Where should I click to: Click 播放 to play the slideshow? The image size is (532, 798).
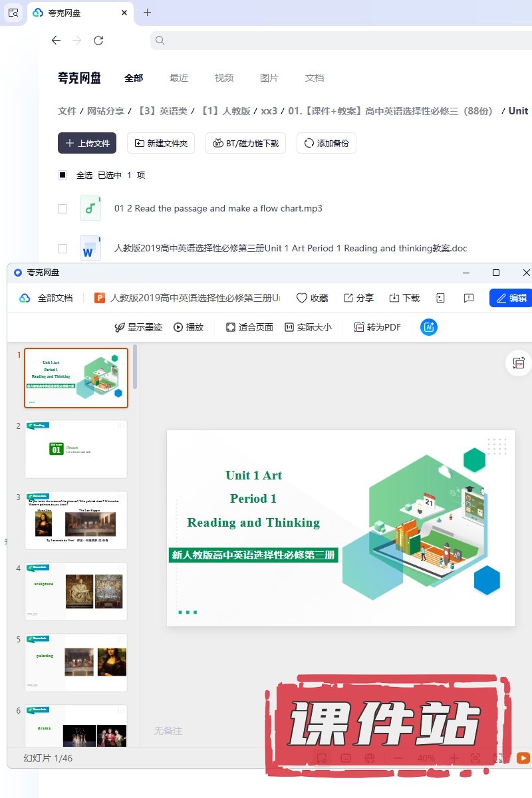click(189, 327)
